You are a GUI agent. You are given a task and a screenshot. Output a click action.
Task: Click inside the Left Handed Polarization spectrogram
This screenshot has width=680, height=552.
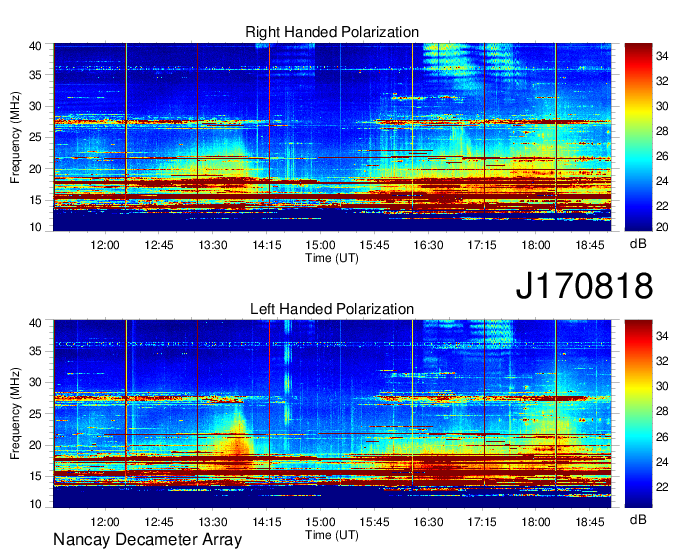tap(332, 413)
